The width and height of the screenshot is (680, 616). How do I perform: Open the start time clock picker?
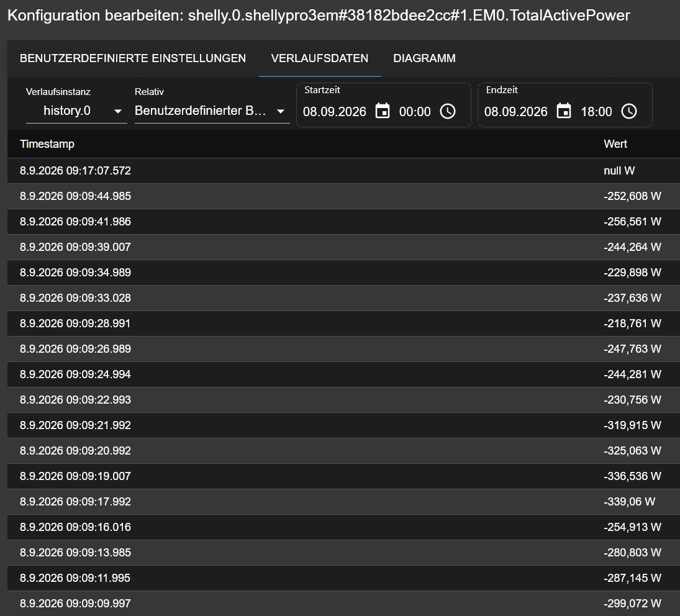point(448,111)
